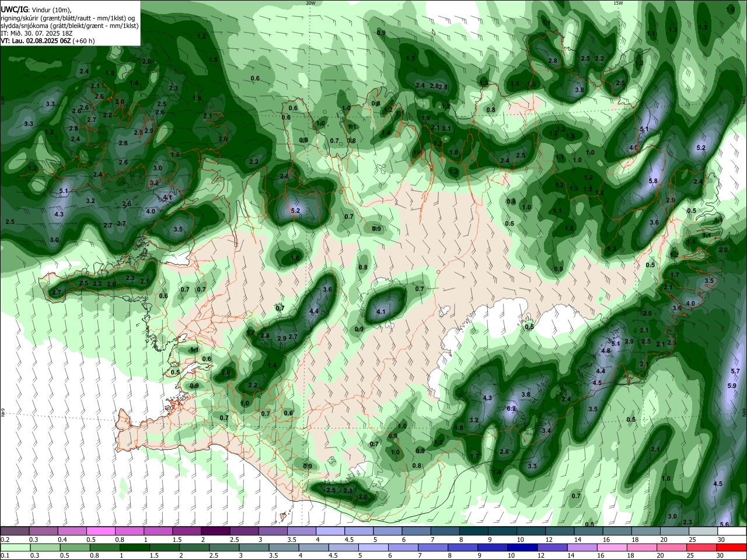This screenshot has width=747, height=560.
Task: Pick the light pink 16 swatch in the lower legend
Action: point(611,548)
